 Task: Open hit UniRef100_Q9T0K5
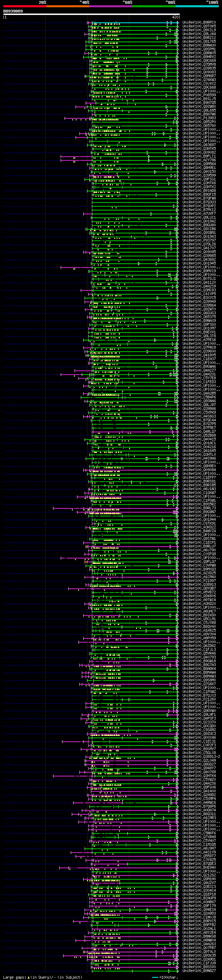[199, 26]
